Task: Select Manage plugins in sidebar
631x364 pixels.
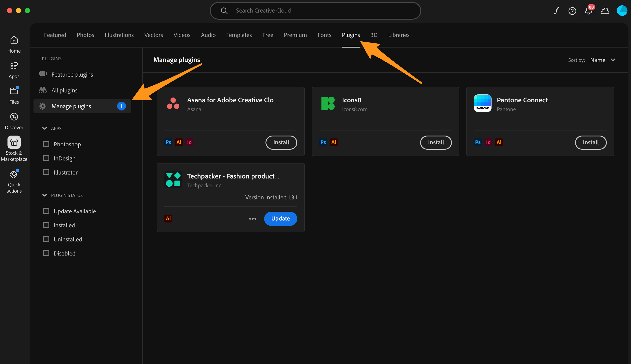Action: click(82, 106)
